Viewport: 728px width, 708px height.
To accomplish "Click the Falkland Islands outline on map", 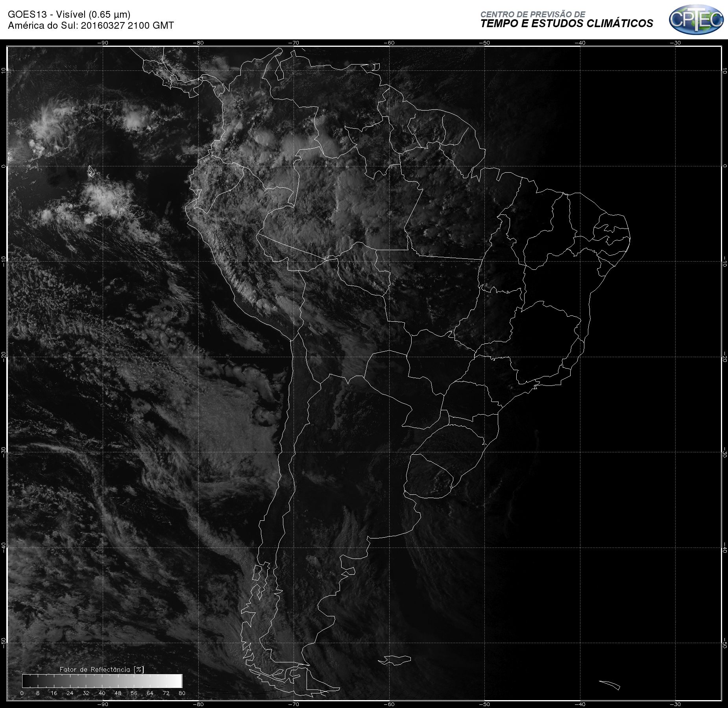I will (395, 660).
